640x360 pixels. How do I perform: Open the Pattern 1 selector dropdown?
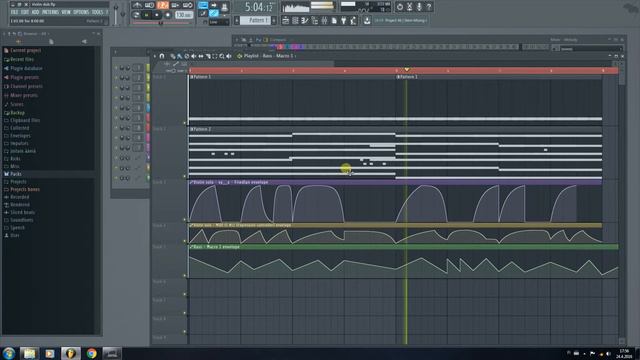tap(256, 20)
